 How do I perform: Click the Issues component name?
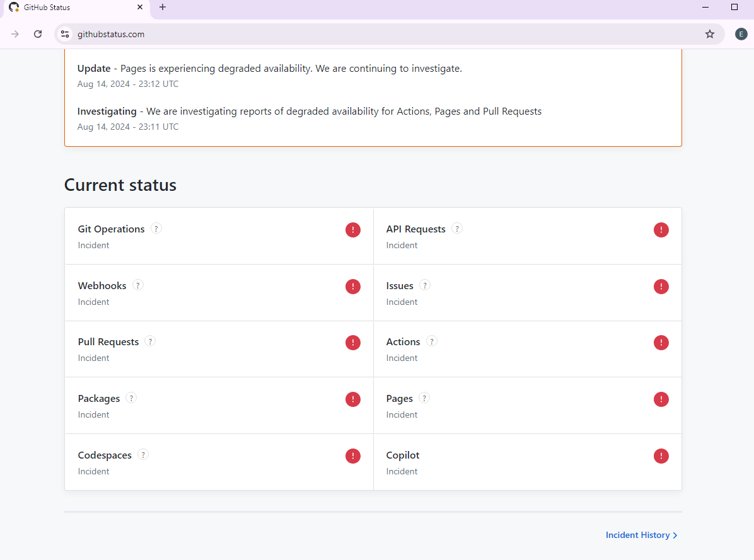pyautogui.click(x=400, y=286)
